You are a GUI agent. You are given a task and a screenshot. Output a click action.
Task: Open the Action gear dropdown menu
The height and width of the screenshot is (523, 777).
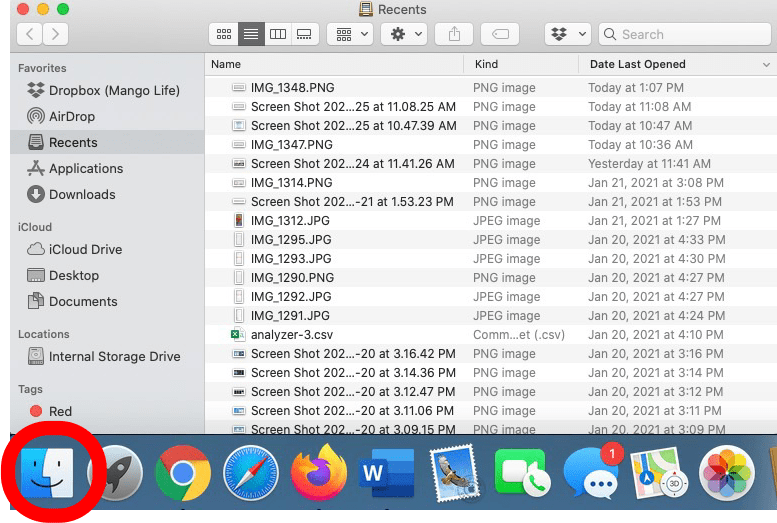pos(406,34)
